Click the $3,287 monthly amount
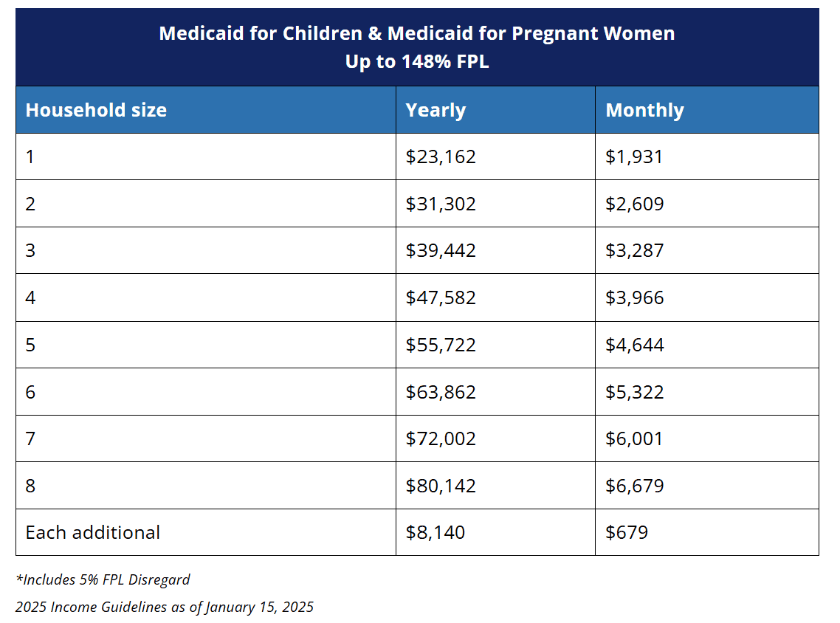840x623 pixels. [634, 250]
